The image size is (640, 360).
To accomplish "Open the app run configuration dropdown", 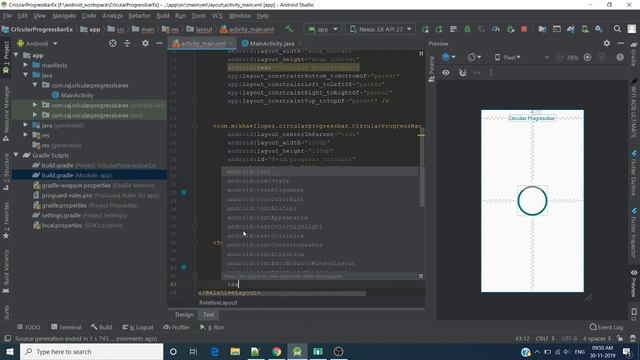I will click(322, 29).
